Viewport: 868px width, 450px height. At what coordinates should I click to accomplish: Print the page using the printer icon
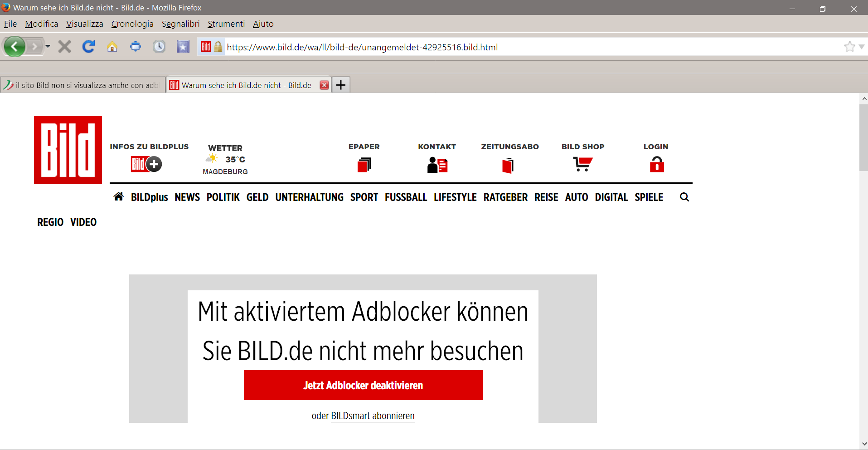click(136, 47)
